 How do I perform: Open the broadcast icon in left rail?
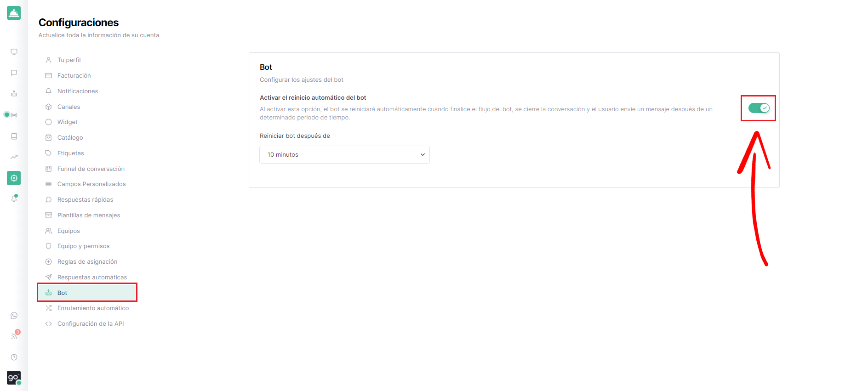(x=14, y=115)
